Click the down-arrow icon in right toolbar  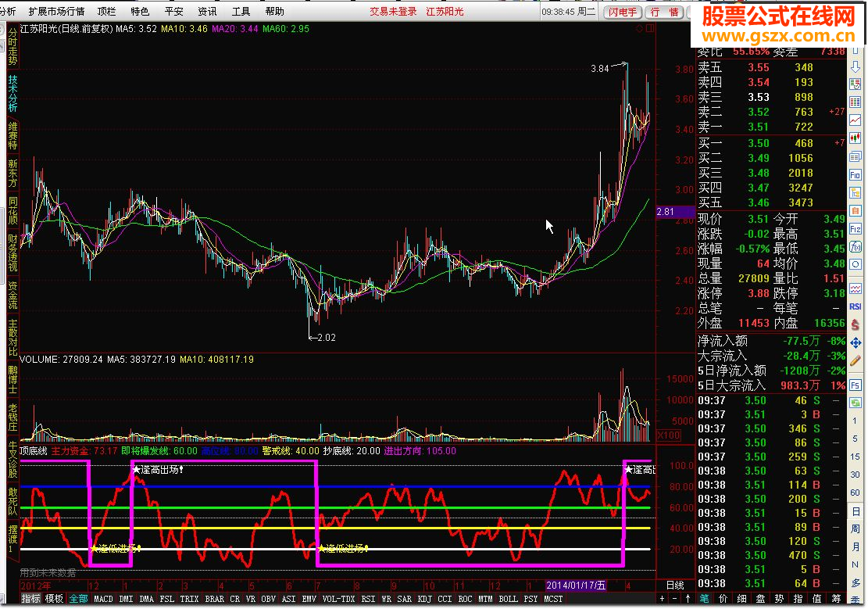click(x=855, y=66)
